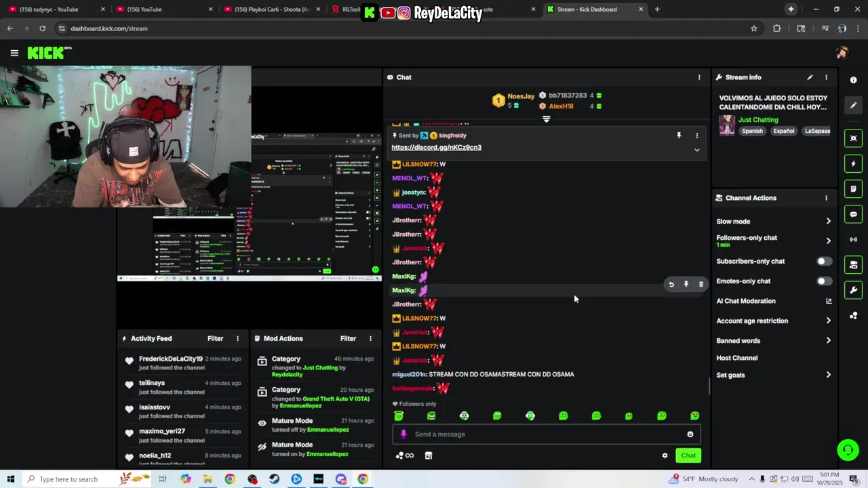Expand Followers-only chat options
This screenshot has width=868, height=488.
tap(828, 241)
